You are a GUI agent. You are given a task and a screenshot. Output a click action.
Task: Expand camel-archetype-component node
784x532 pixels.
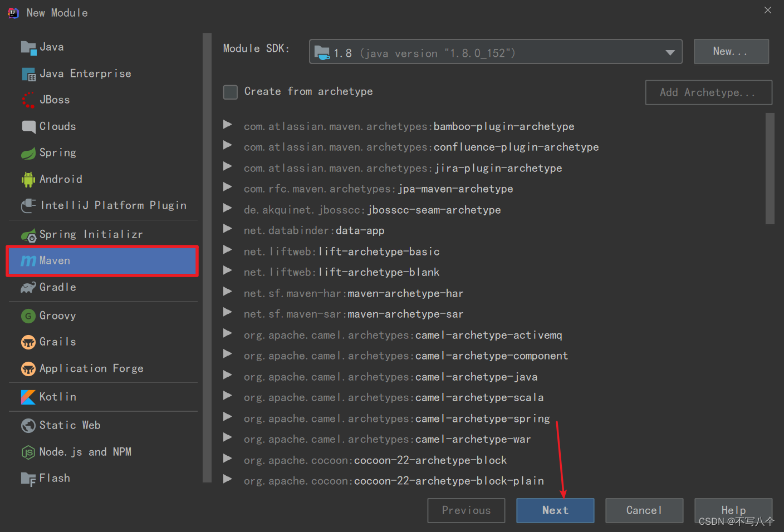coord(227,354)
